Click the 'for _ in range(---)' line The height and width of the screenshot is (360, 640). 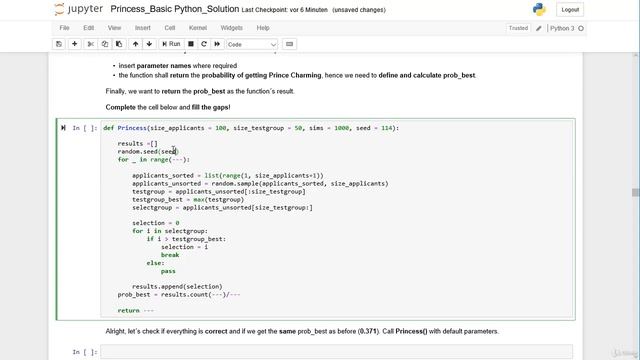(x=153, y=160)
